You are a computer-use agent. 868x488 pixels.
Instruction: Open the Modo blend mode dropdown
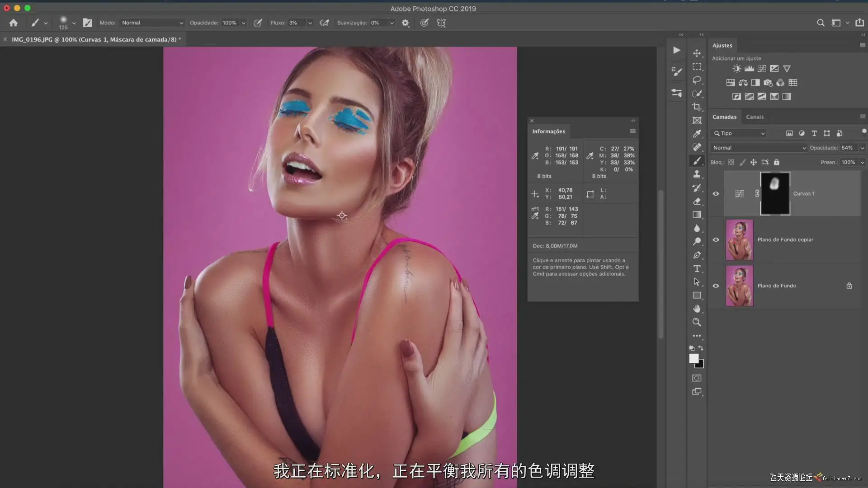click(x=152, y=23)
